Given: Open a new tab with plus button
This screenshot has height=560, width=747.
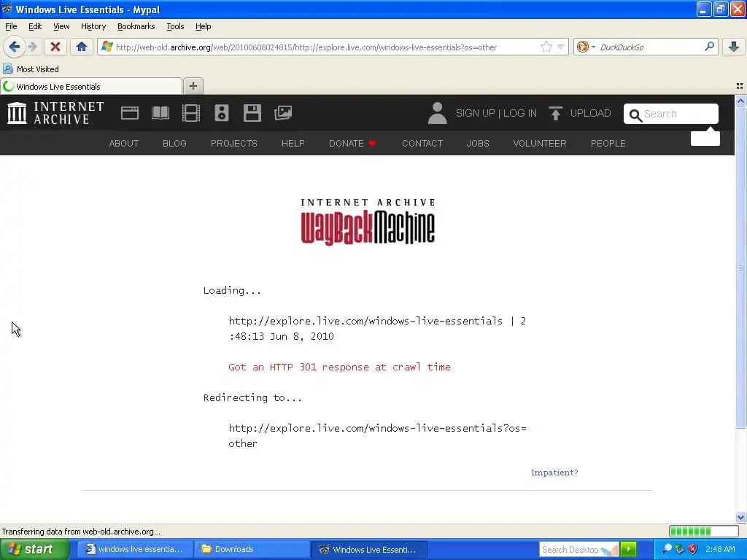Looking at the screenshot, I should click(x=193, y=86).
